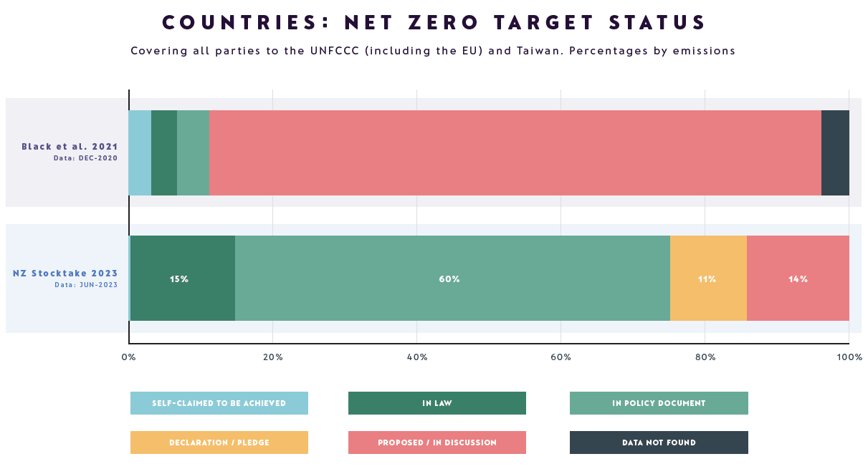This screenshot has width=868, height=469.
Task: Click the 40% x-axis tick label
Action: [x=417, y=357]
